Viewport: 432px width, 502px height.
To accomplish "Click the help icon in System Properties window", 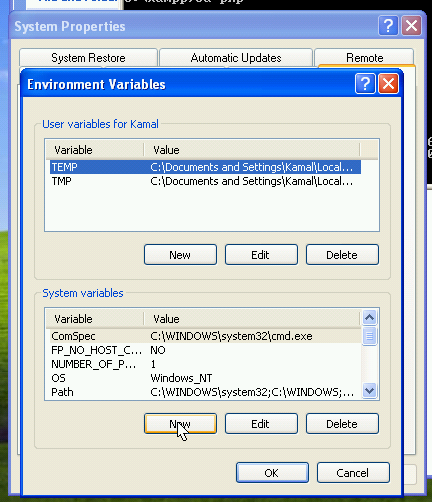I will point(388,25).
